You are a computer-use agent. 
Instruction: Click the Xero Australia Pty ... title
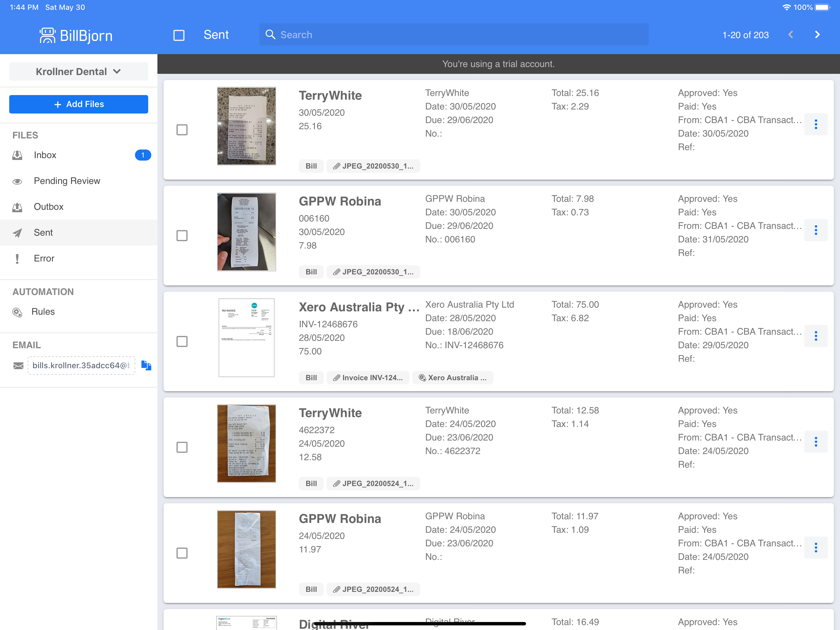click(359, 307)
